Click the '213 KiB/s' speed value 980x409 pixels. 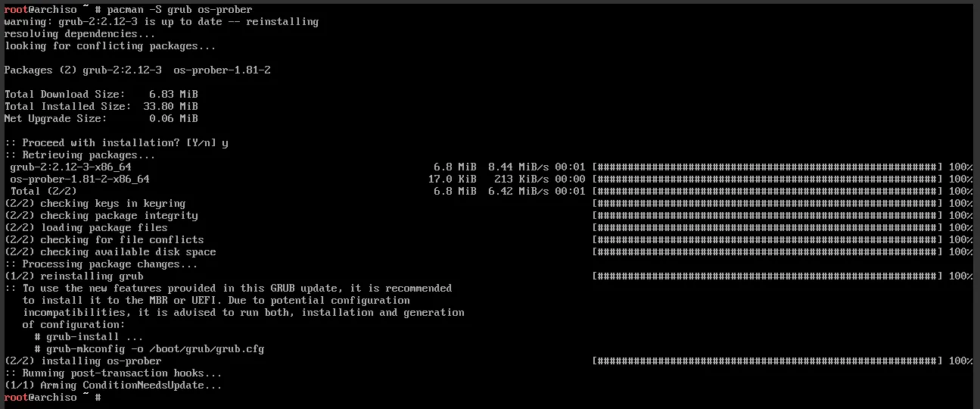(521, 180)
